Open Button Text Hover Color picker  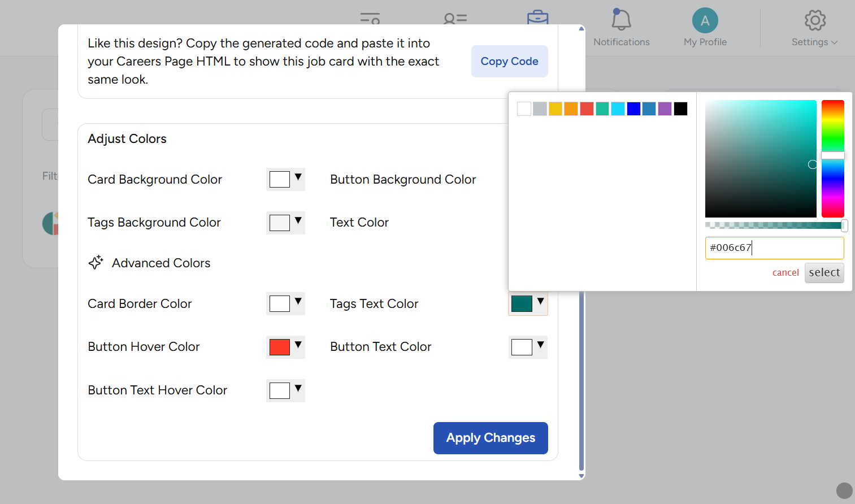point(285,390)
